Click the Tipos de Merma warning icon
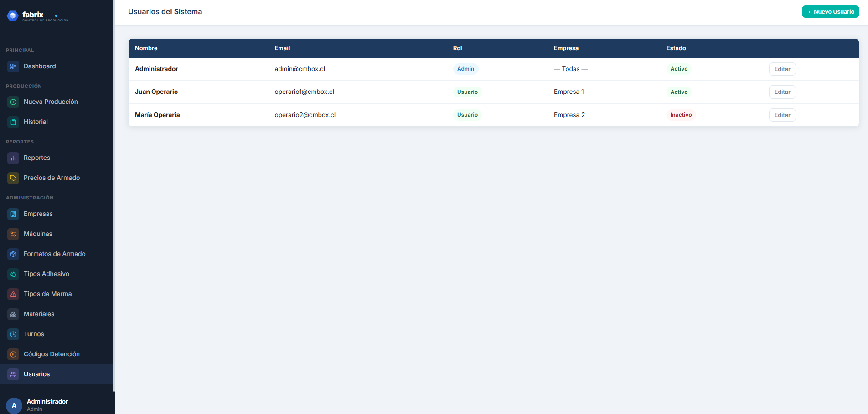868x414 pixels. (13, 294)
